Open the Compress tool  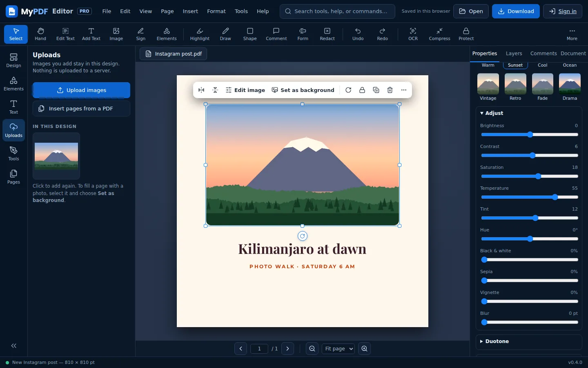[439, 34]
